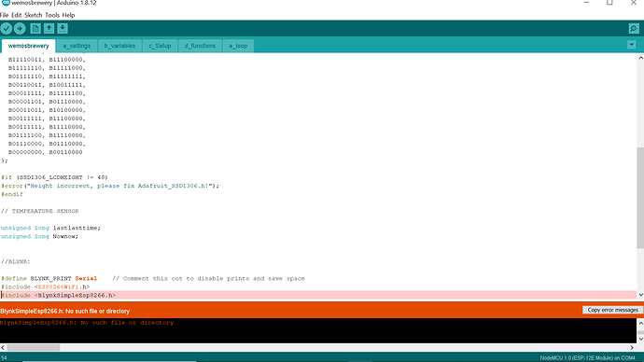Save the sketch using the Save icon
This screenshot has width=644, height=362.
click(63, 28)
